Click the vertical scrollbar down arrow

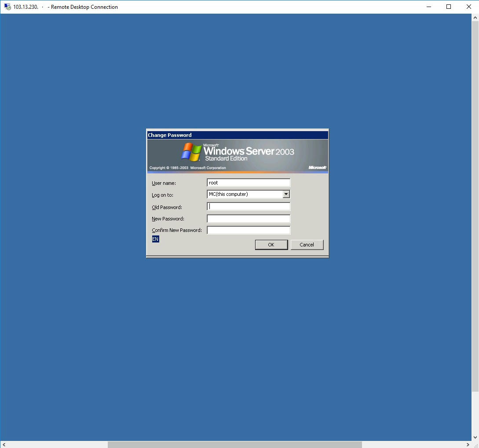coord(475,437)
